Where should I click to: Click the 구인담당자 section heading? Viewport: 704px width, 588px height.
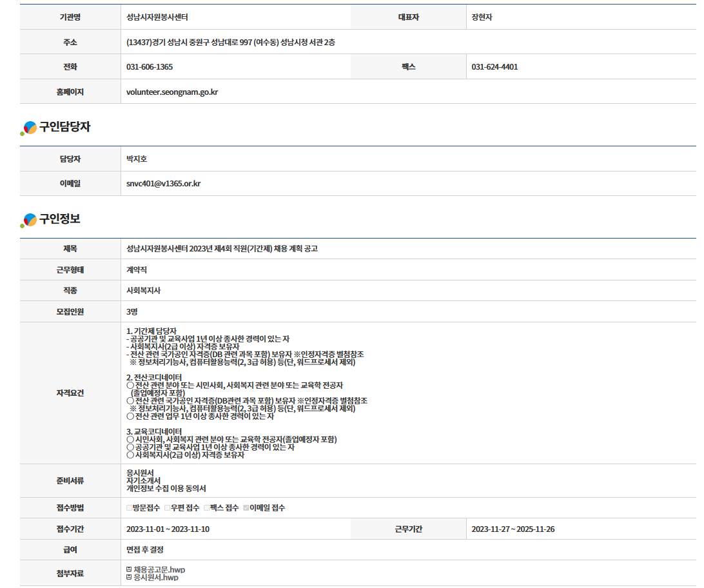tap(64, 128)
